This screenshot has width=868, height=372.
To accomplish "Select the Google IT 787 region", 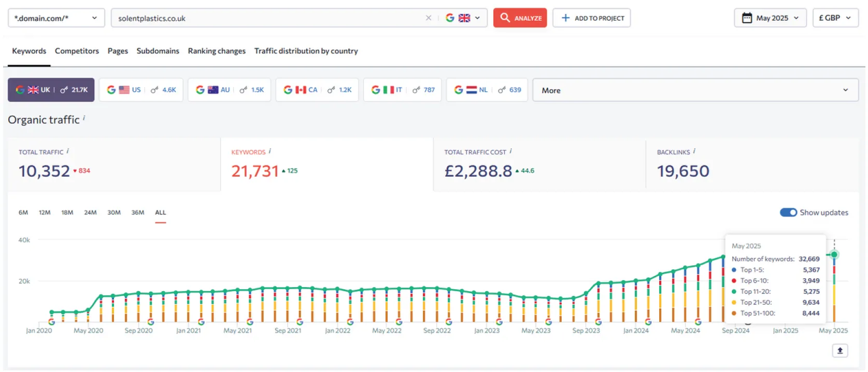I will click(x=403, y=90).
